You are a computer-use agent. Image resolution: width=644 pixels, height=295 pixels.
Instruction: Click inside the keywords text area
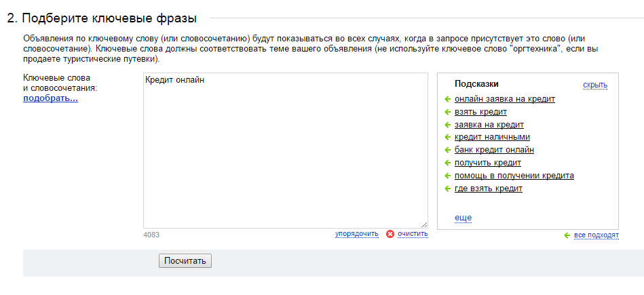coord(286,151)
